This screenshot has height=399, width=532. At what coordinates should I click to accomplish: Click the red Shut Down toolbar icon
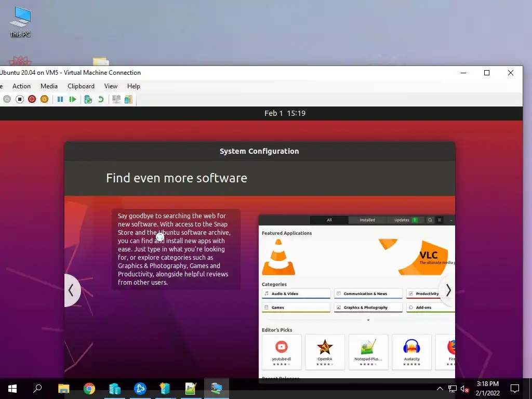click(32, 99)
